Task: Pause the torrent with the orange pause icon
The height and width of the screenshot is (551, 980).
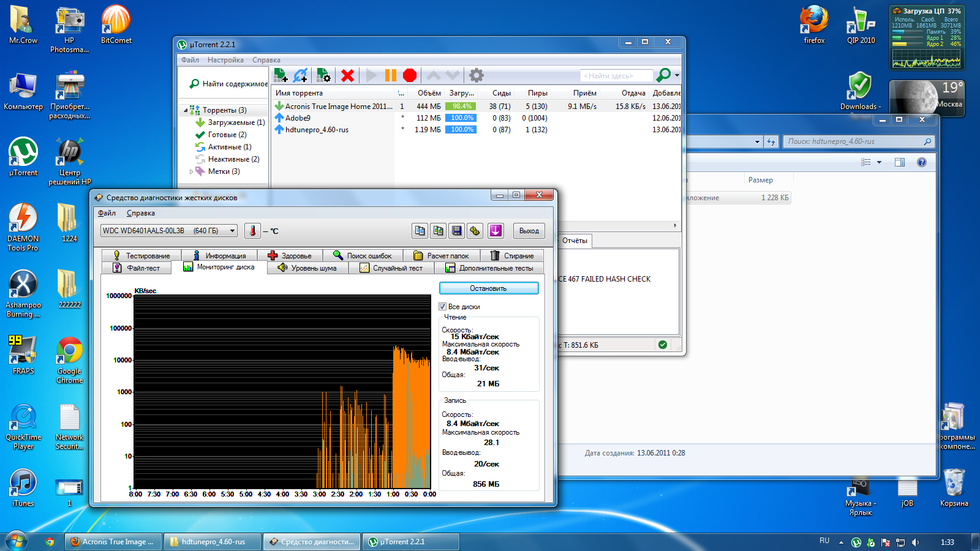Action: [x=390, y=75]
